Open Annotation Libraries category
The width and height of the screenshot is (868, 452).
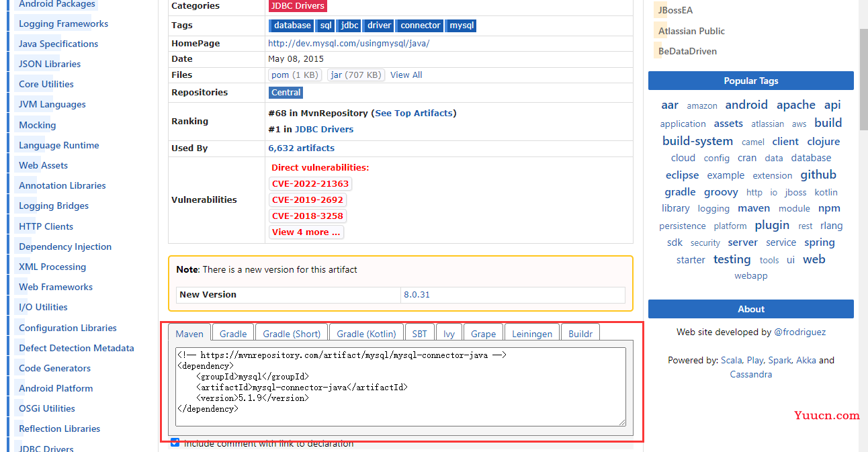click(x=62, y=185)
